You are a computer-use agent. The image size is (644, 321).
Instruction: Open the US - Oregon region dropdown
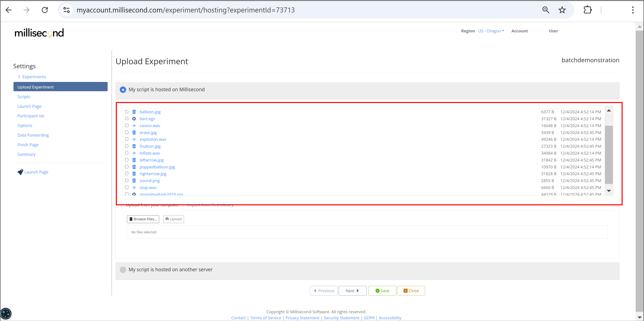click(x=491, y=31)
